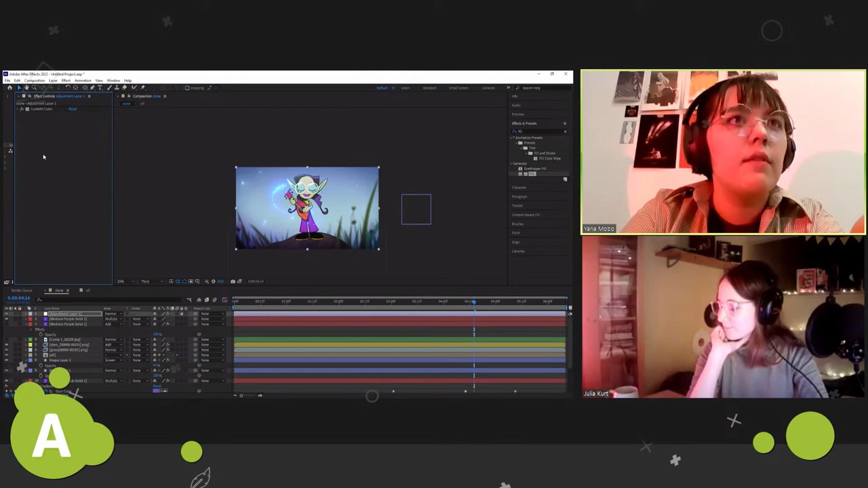Select the Ellipse shape tool
868x488 pixels.
click(x=85, y=87)
